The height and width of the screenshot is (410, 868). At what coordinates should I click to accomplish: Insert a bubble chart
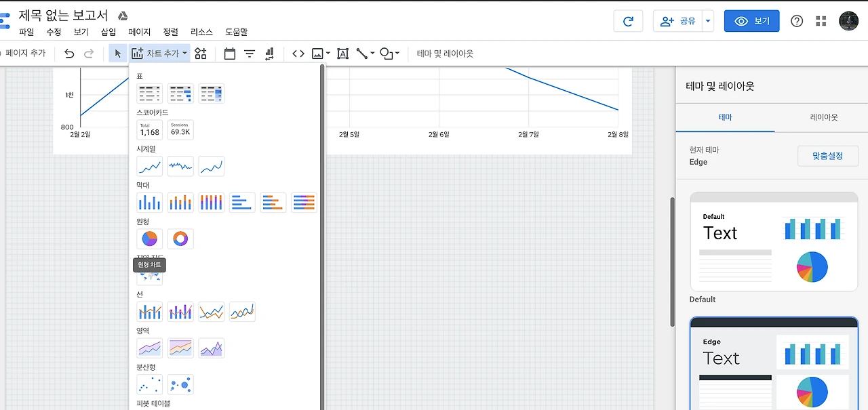(x=180, y=385)
